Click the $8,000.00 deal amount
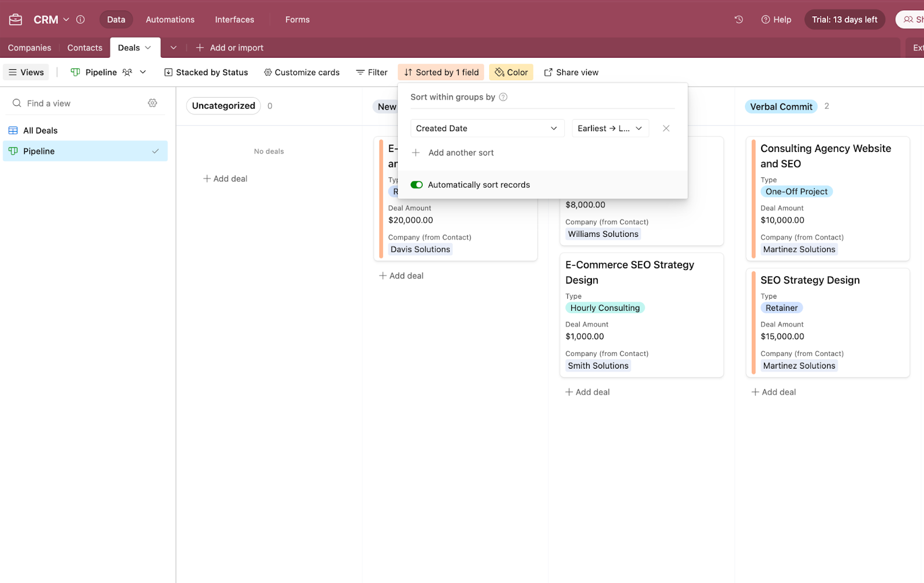924x583 pixels. (x=586, y=205)
